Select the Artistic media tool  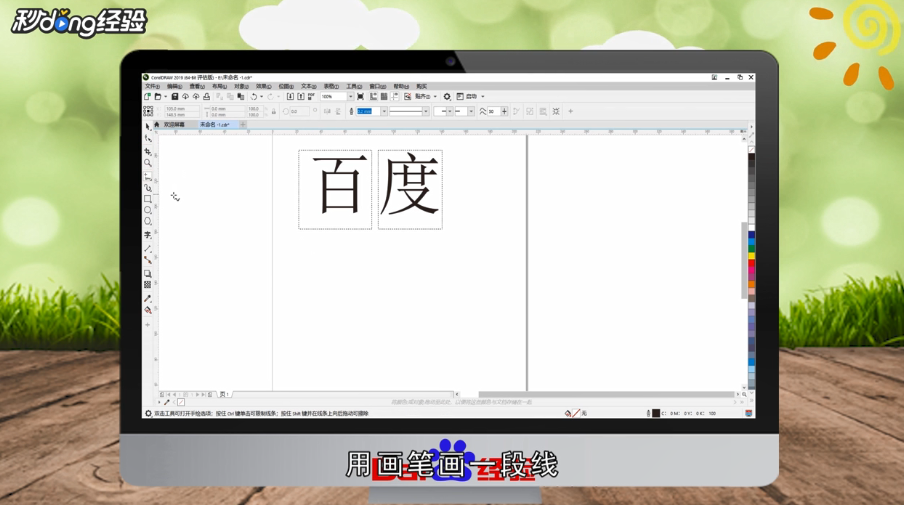[148, 188]
